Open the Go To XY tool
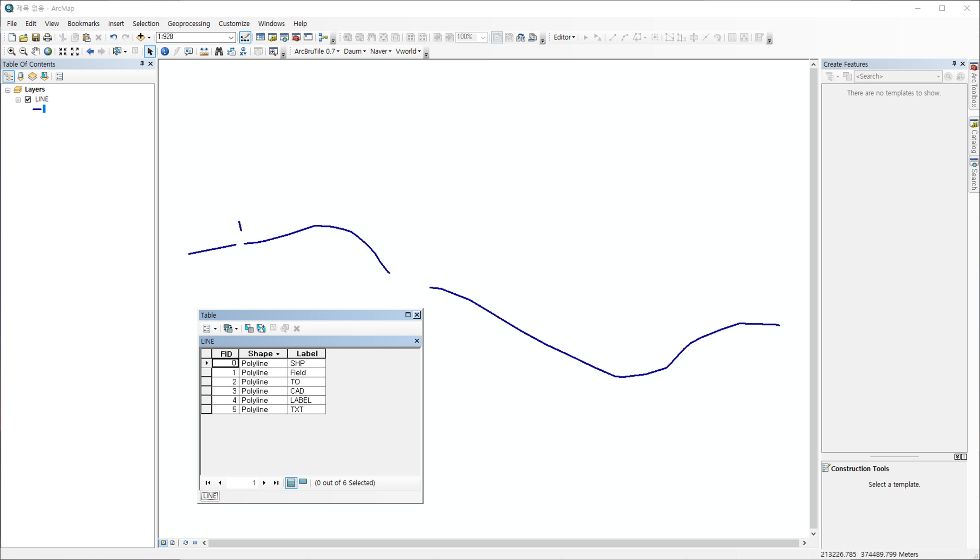 [243, 52]
